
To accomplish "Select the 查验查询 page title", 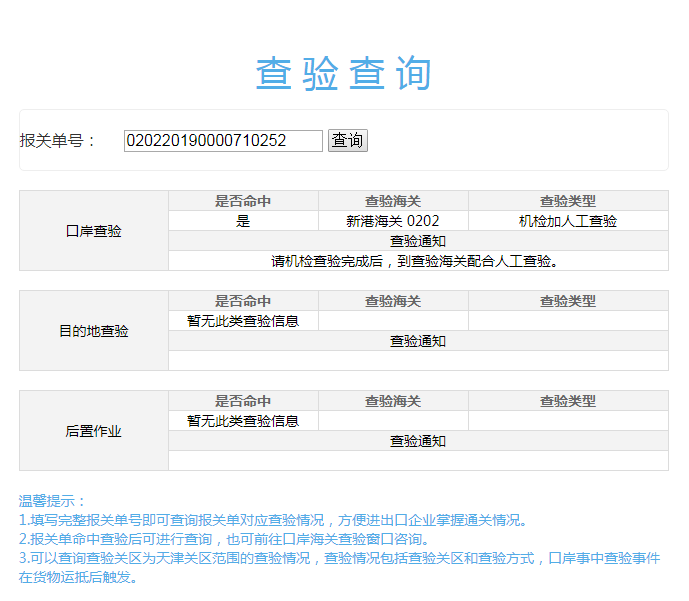I will [x=344, y=73].
